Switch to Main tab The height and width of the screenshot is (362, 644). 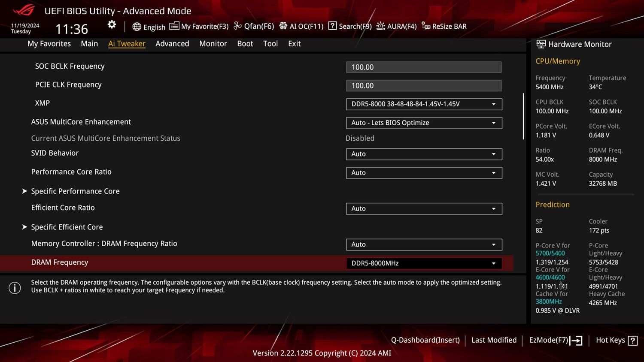pos(89,44)
